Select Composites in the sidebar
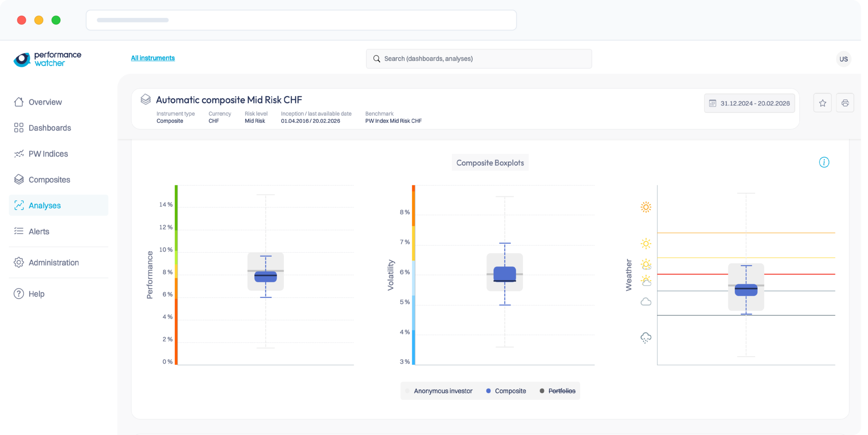868x435 pixels. pos(49,180)
